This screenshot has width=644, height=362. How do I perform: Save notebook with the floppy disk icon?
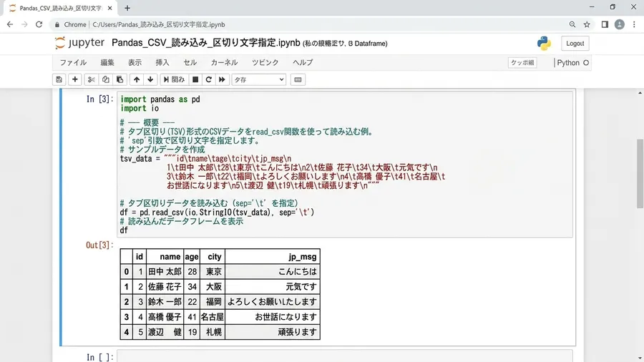[x=59, y=79]
